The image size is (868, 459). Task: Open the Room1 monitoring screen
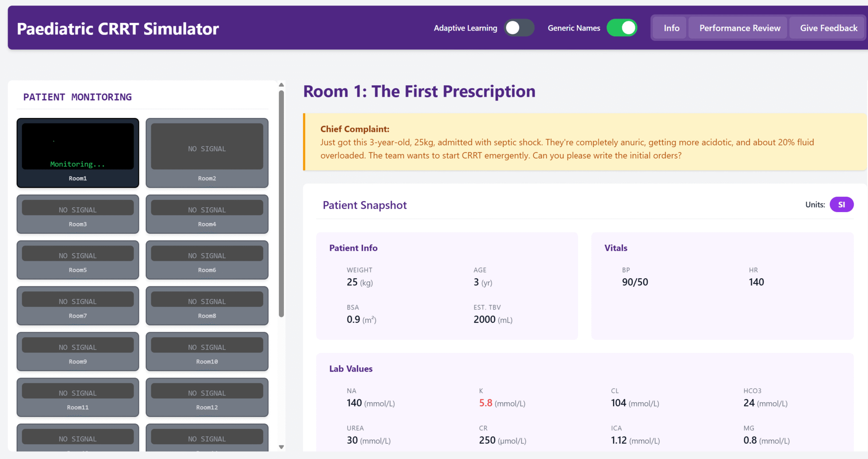tap(78, 153)
